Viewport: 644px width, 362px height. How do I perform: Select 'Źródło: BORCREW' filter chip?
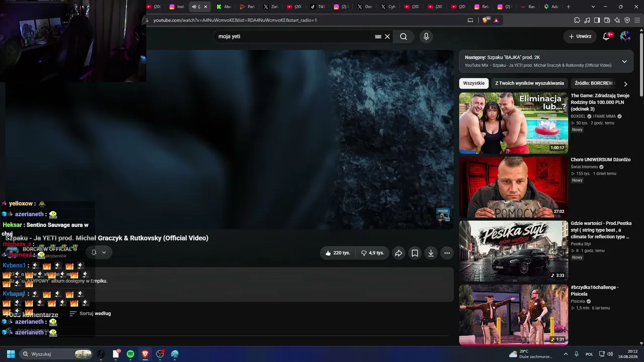pyautogui.click(x=593, y=83)
